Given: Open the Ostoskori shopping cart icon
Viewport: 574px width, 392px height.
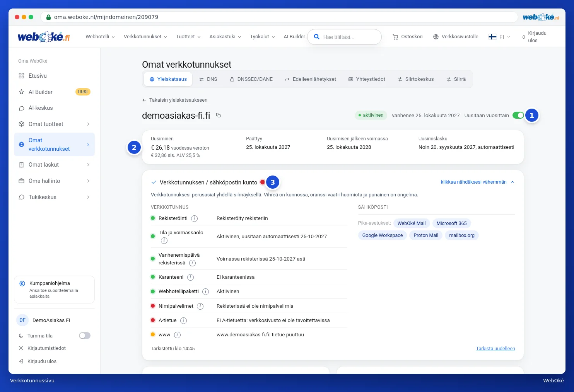Looking at the screenshot, I should [395, 37].
